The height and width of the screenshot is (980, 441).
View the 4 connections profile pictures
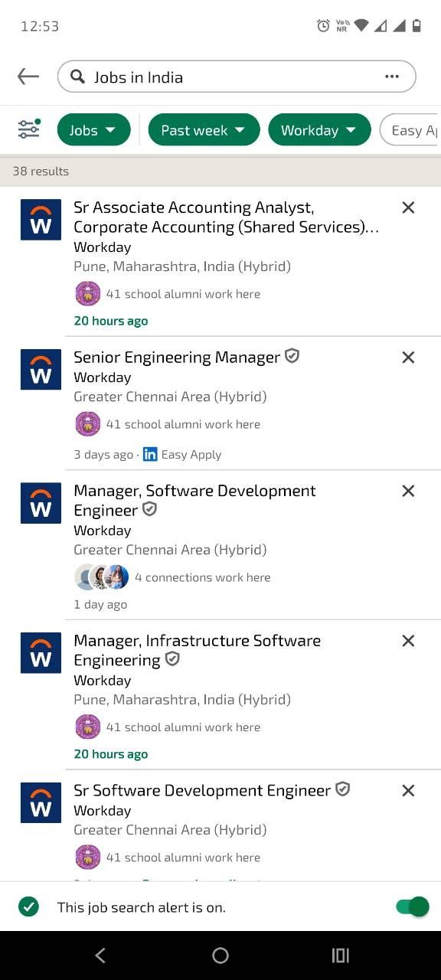(x=101, y=577)
